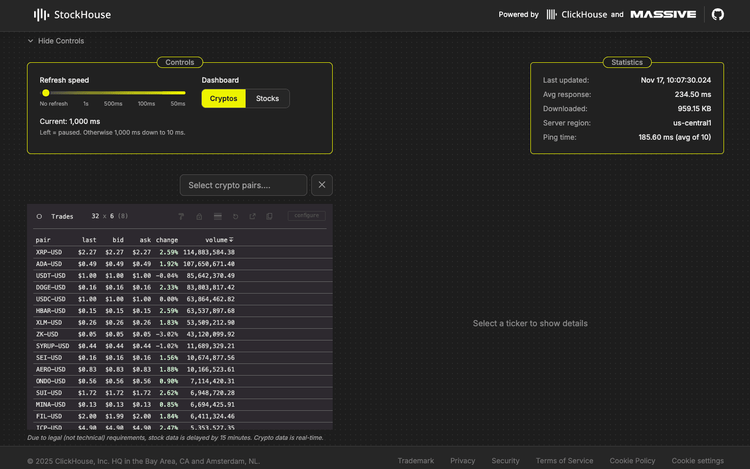
Task: Click the reset arrow icon in Trades toolbar
Action: pyautogui.click(x=235, y=216)
